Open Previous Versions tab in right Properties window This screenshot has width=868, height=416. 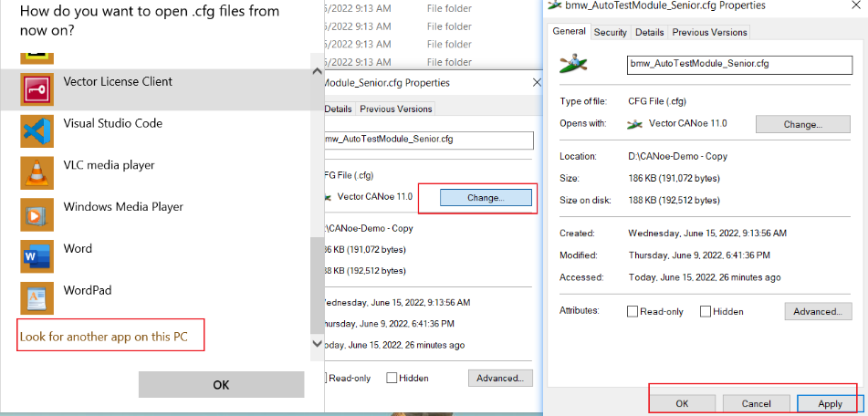pos(710,33)
